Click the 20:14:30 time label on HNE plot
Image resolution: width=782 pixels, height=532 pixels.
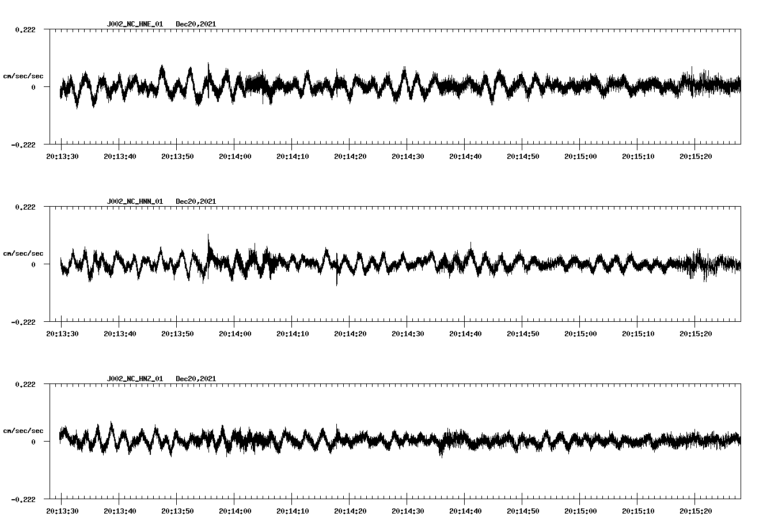408,157
